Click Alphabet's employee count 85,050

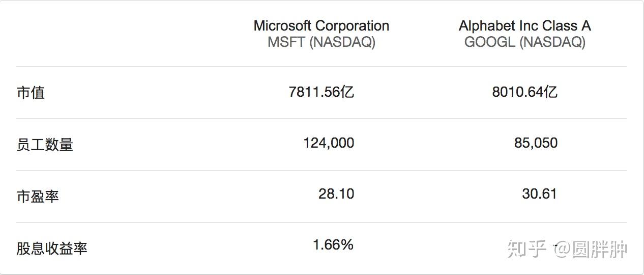[536, 143]
